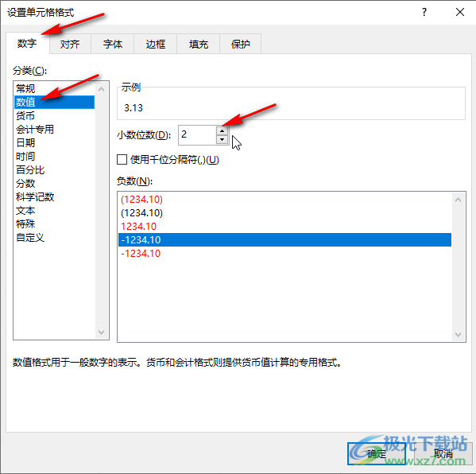Confirm with the 确定 button
Screen dimensions: 476x474
click(x=377, y=453)
